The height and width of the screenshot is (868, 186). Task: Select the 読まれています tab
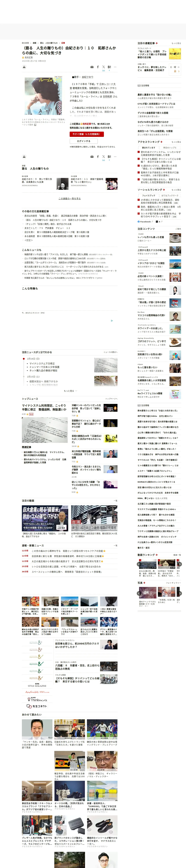point(148,148)
